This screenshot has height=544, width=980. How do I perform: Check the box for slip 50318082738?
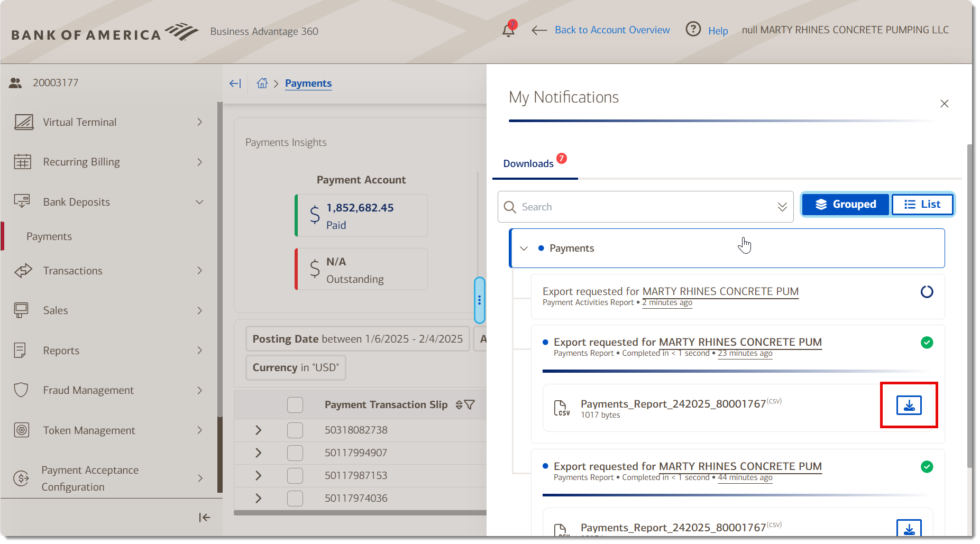pos(295,430)
